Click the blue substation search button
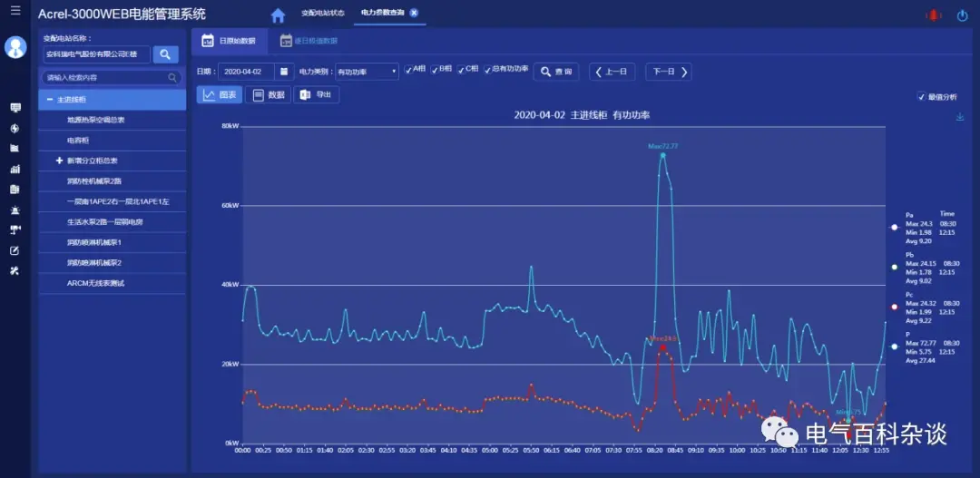980x478 pixels. click(x=165, y=54)
